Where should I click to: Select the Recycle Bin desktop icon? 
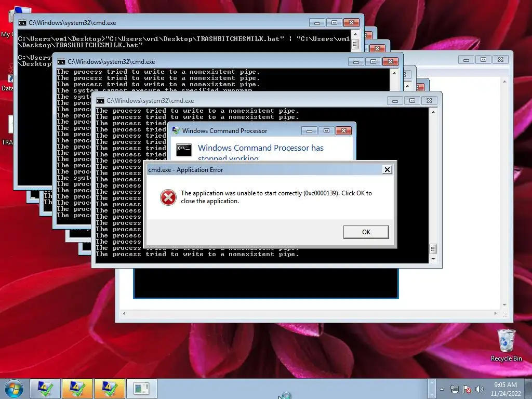(506, 345)
